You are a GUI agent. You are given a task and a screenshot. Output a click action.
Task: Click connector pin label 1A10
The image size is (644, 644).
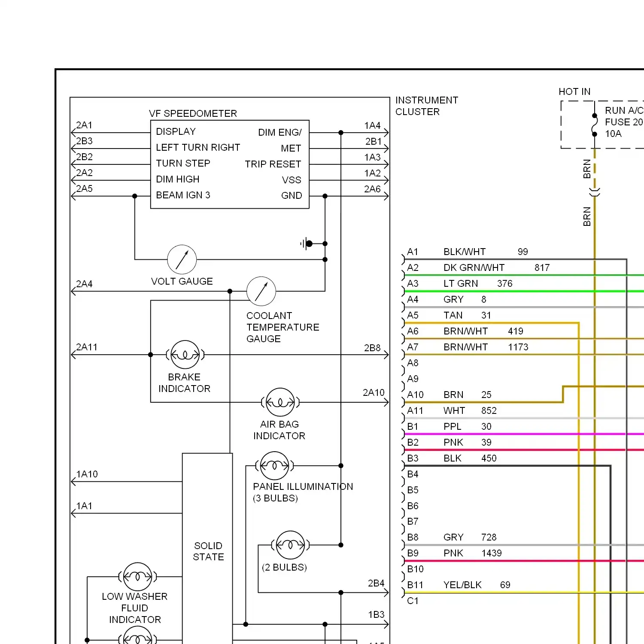pyautogui.click(x=87, y=474)
